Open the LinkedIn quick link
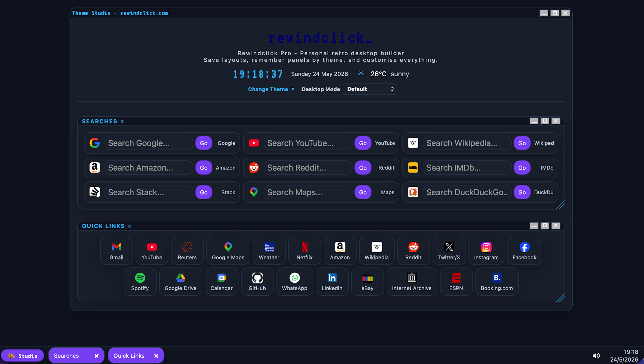 [332, 281]
